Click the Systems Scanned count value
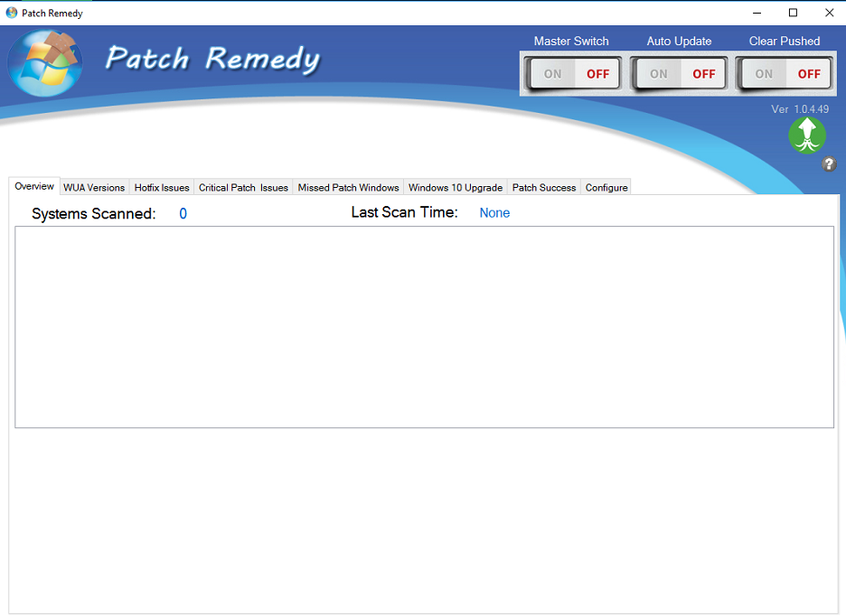 coord(183,214)
